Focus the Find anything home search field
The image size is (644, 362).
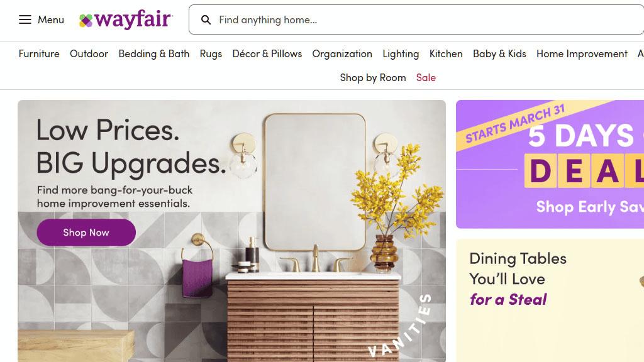pos(416,19)
